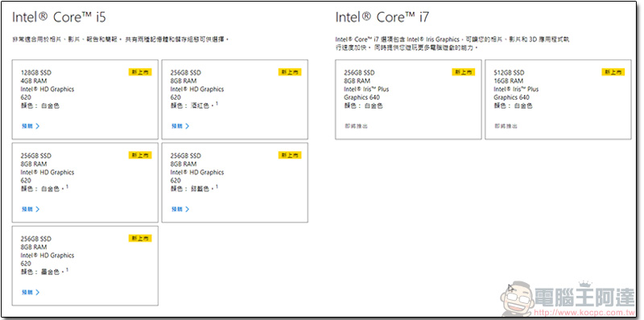Open the 預購 link for the 鈷藍色 model
Screen dimensions: 644x320
[180, 209]
